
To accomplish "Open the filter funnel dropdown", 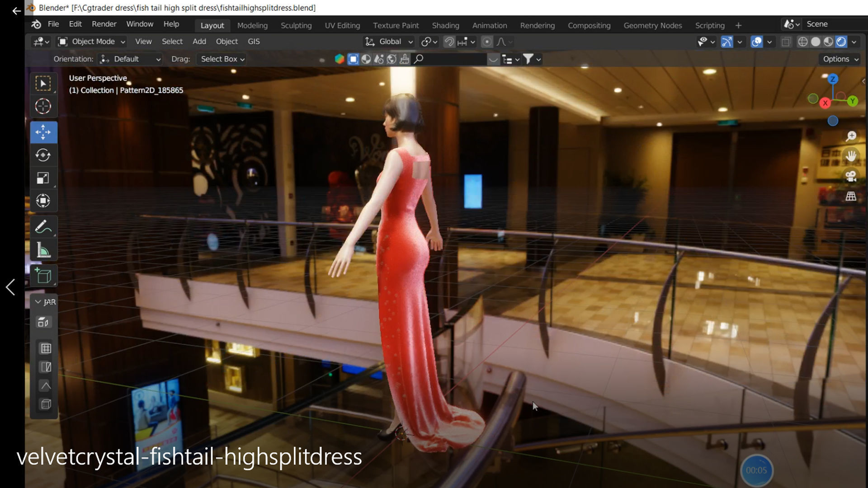I will click(x=532, y=59).
